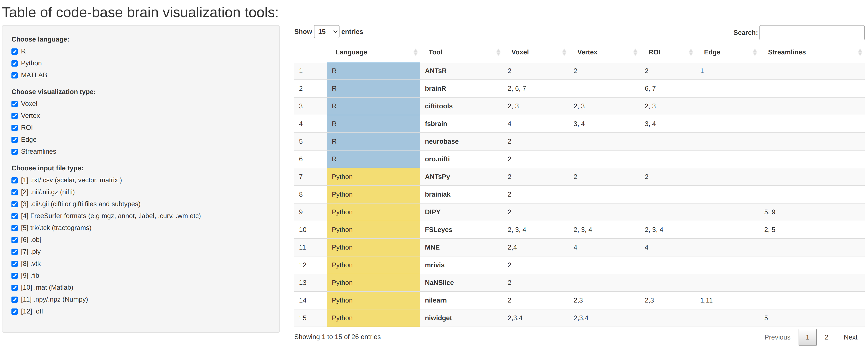
Task: Go to the Next page
Action: point(850,337)
